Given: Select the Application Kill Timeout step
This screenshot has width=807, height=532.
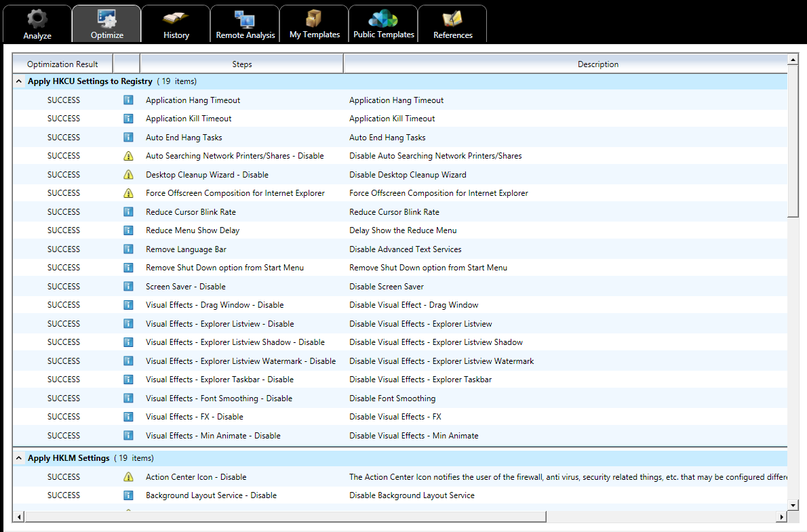Looking at the screenshot, I should (189, 119).
